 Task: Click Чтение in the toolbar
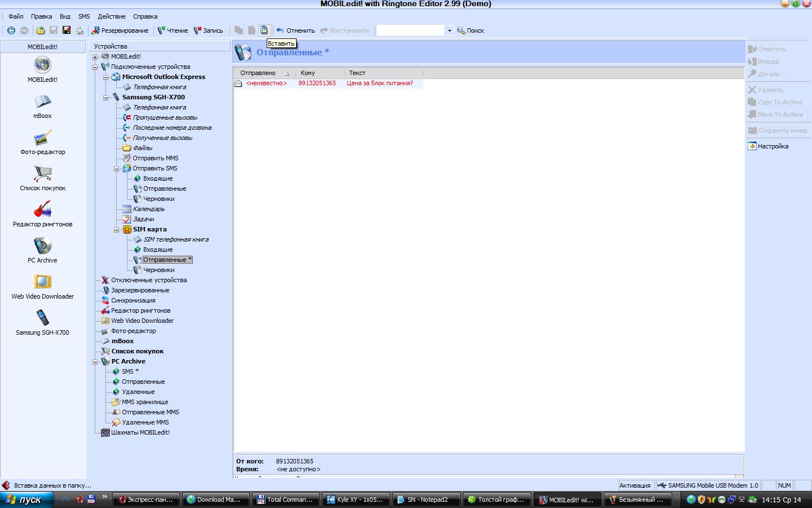173,30
